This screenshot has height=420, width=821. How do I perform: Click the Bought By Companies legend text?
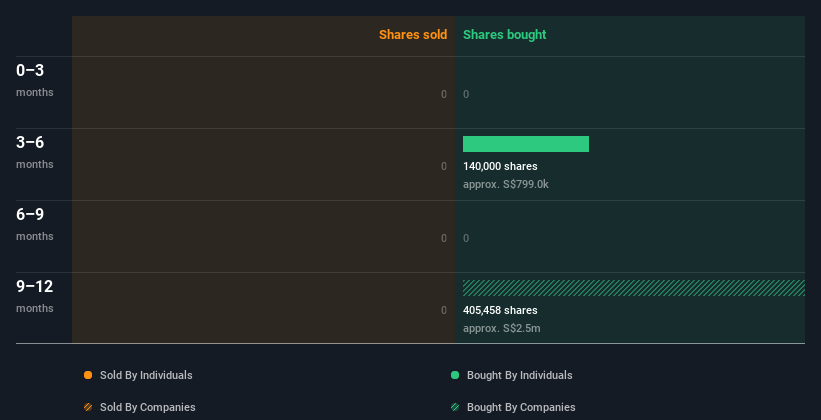tap(521, 407)
